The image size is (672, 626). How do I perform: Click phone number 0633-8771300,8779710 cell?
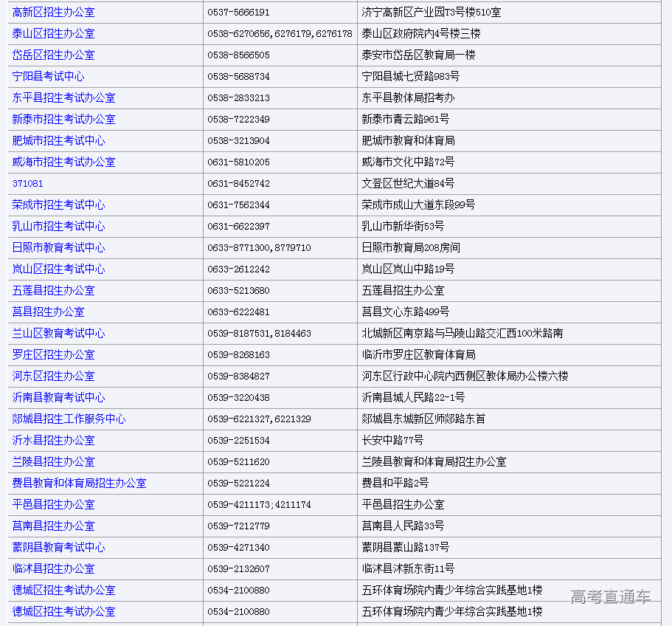click(259, 248)
